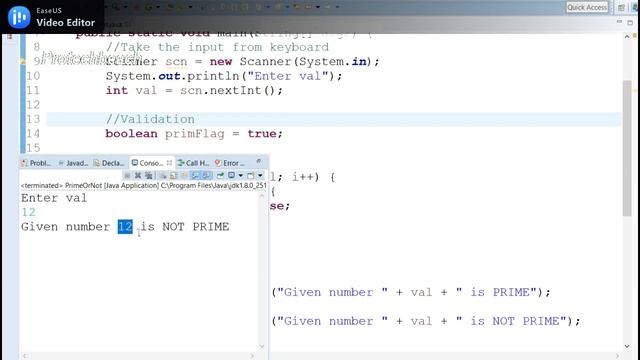The image size is (640, 360).
Task: Click the Console scrollbar down arrow
Action: click(x=262, y=347)
